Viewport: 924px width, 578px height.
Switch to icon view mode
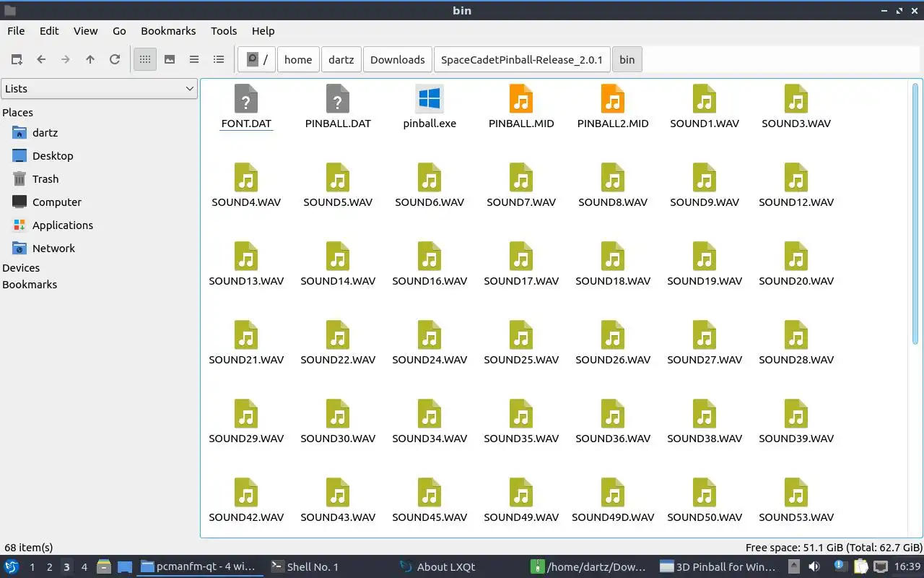(145, 60)
